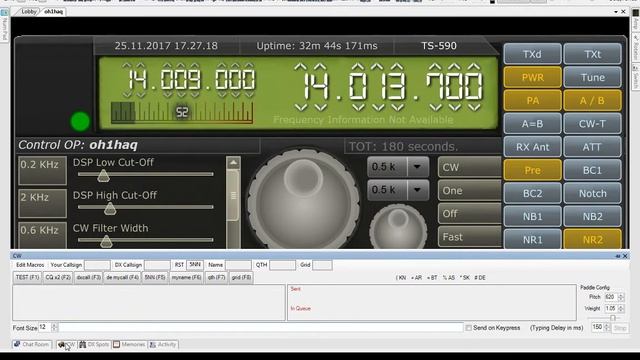Click the A=B button
Screen dimensions: 640x360
click(x=532, y=124)
